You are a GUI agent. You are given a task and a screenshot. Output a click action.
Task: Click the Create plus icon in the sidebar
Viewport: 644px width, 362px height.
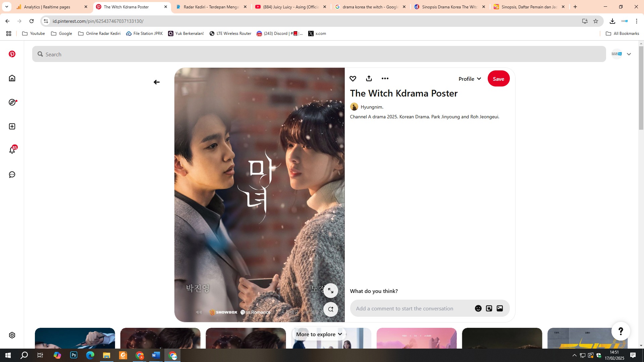12,126
